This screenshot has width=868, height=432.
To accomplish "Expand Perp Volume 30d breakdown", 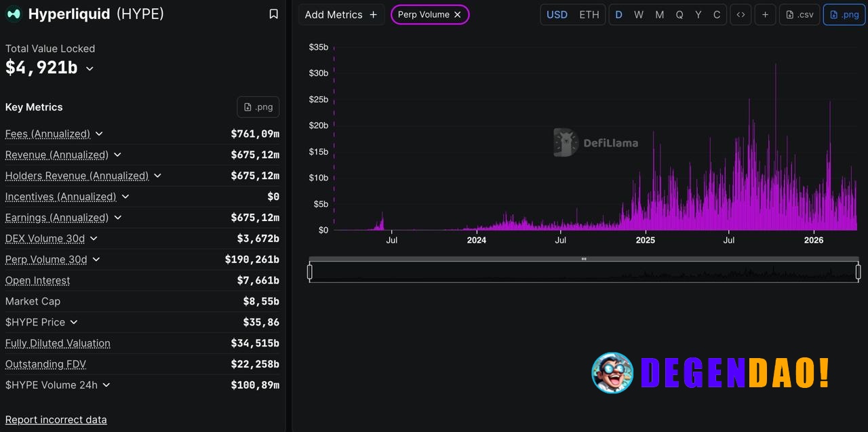I will pos(96,260).
